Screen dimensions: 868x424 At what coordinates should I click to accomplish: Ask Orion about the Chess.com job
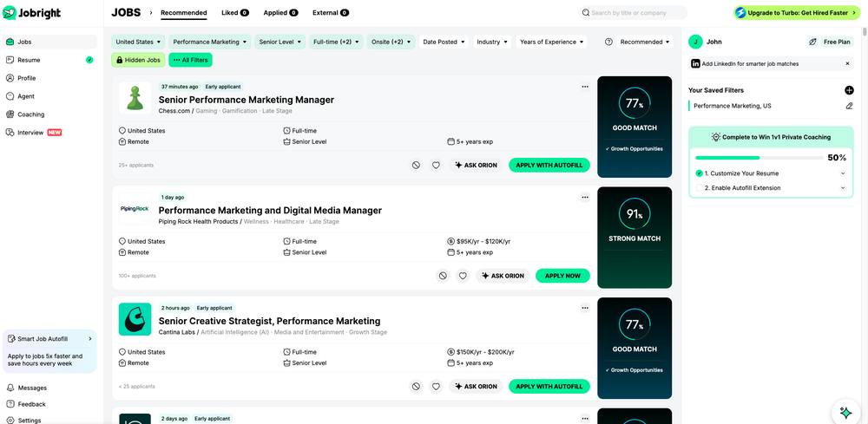tap(476, 166)
